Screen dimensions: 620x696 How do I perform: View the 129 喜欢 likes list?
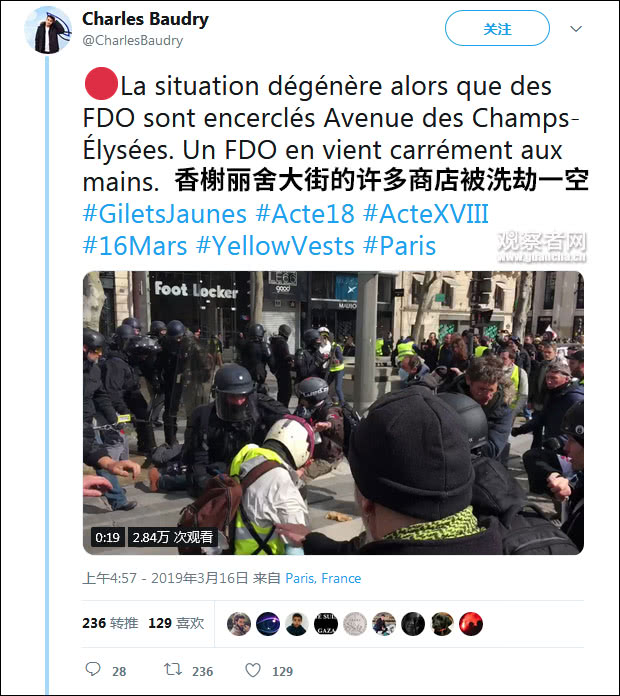[176, 623]
